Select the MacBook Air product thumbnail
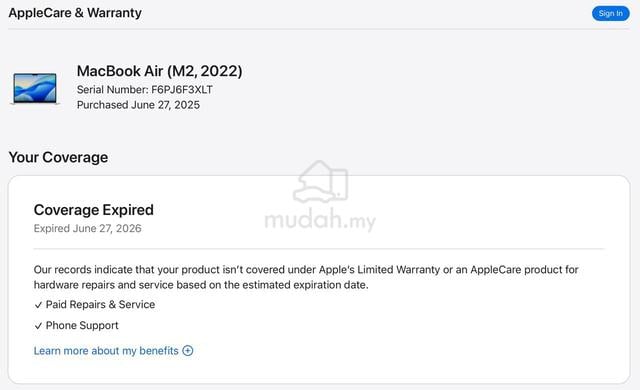Image resolution: width=640 pixels, height=390 pixels. (35, 89)
